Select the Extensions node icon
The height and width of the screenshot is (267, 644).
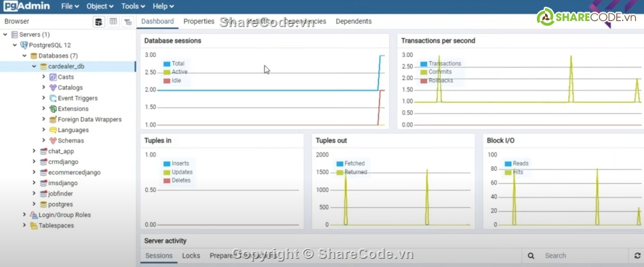click(x=53, y=109)
